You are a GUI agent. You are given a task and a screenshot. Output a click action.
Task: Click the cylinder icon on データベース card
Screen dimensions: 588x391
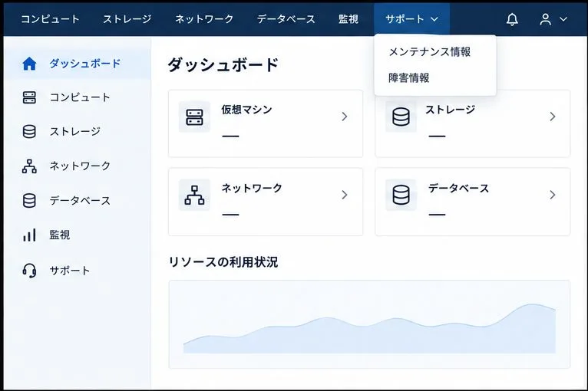[x=401, y=195]
